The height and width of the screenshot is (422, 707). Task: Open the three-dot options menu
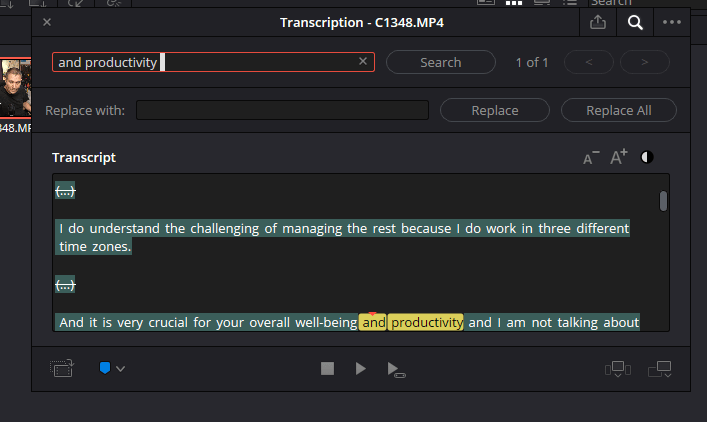point(671,22)
